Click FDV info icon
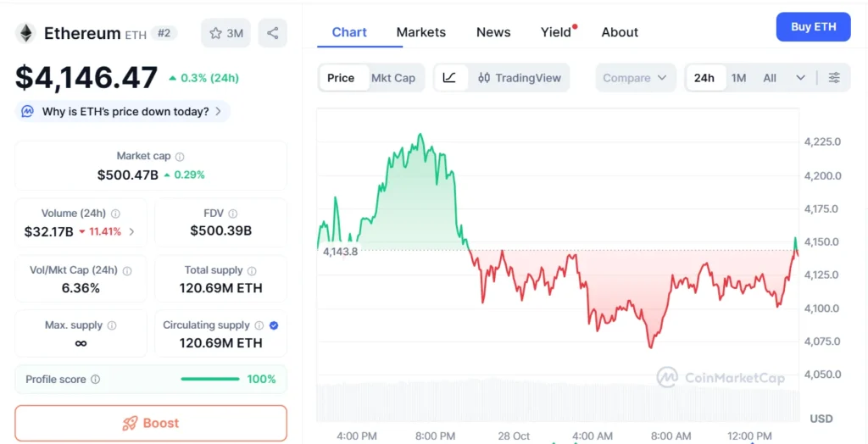This screenshot has height=444, width=868. 233,214
